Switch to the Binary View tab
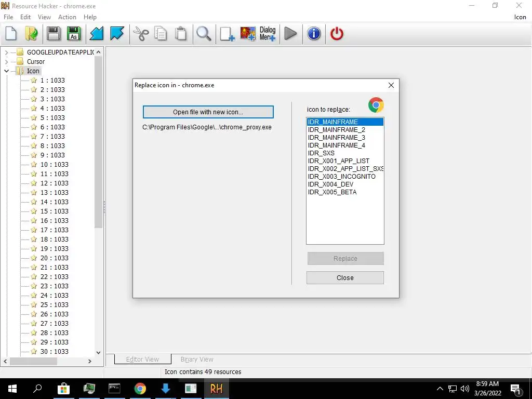 [x=197, y=360]
